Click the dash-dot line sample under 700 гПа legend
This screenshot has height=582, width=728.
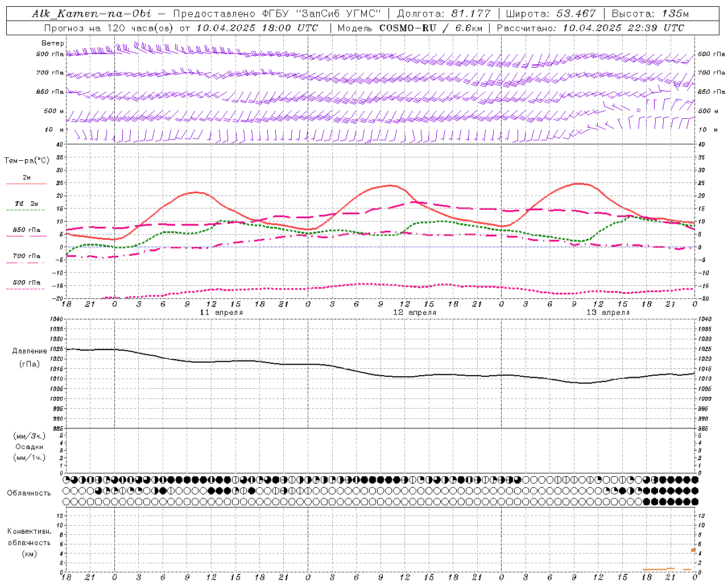25,263
